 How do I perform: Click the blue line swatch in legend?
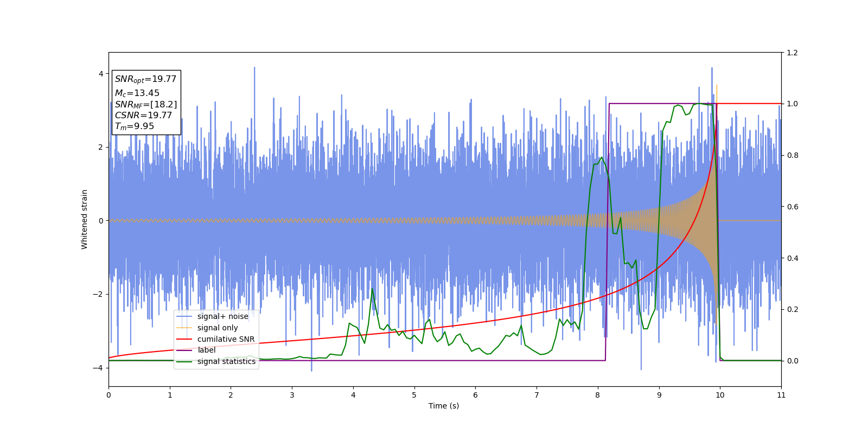tap(184, 316)
